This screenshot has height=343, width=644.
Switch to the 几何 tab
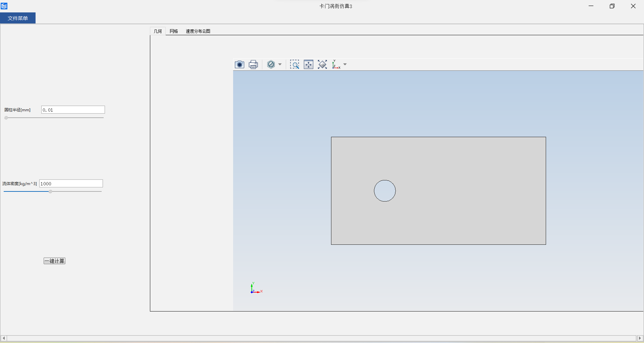tap(158, 31)
